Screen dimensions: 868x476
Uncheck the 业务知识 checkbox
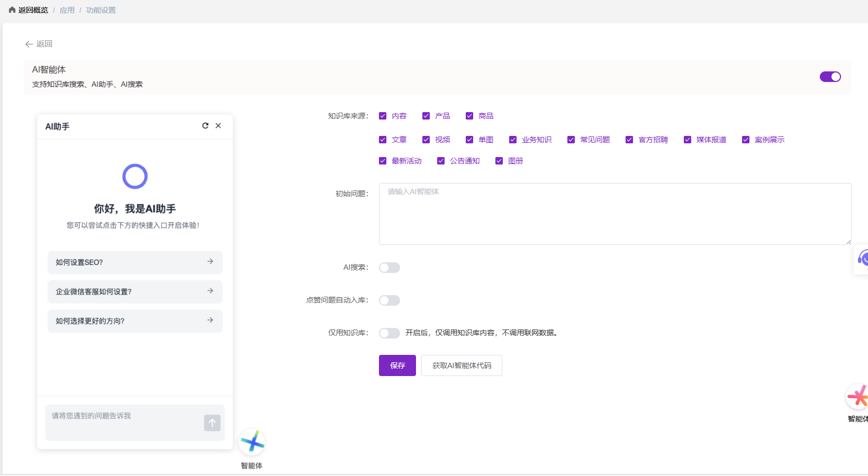[513, 140]
